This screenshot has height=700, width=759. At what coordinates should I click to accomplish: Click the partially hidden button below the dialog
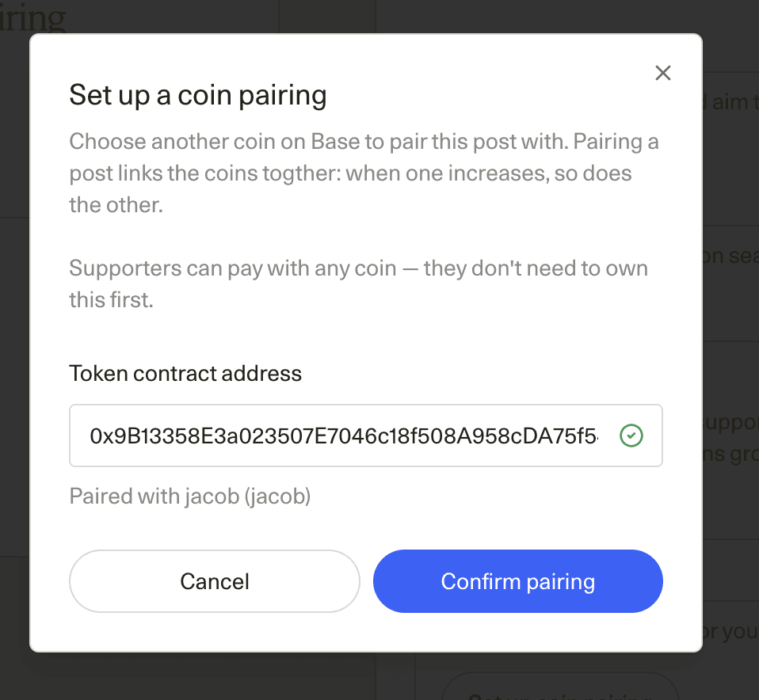pos(561,686)
